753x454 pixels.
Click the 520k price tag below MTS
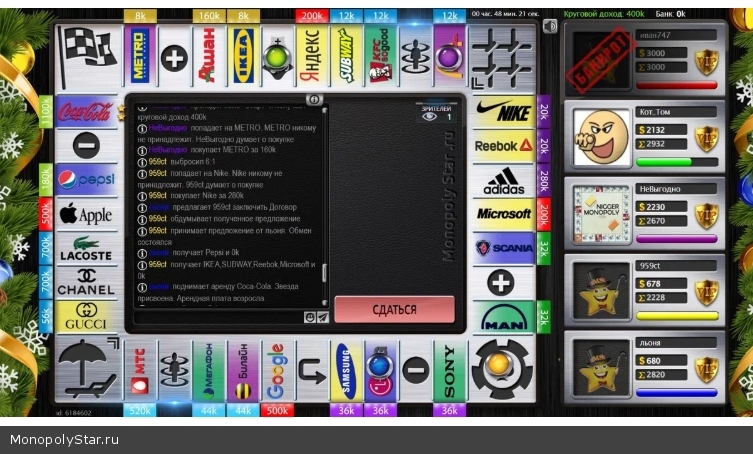coord(140,410)
